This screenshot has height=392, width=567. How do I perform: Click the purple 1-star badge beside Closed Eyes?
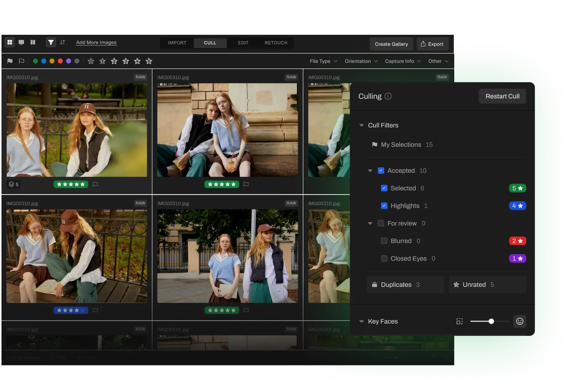[518, 258]
